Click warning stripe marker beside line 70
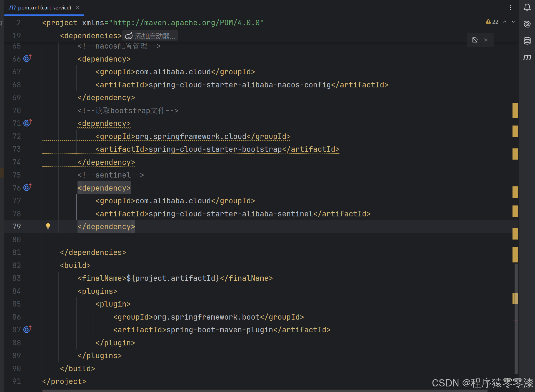This screenshot has width=535, height=392. pyautogui.click(x=515, y=110)
